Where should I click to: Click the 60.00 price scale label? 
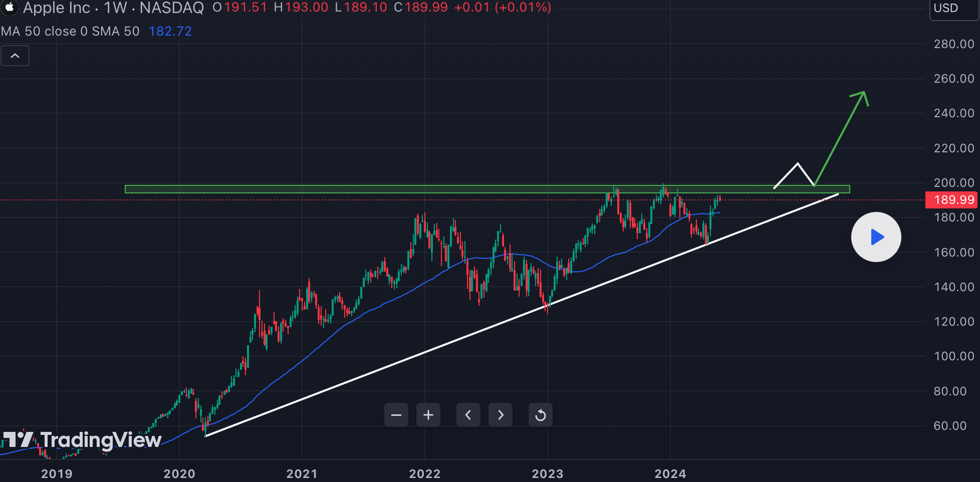950,426
